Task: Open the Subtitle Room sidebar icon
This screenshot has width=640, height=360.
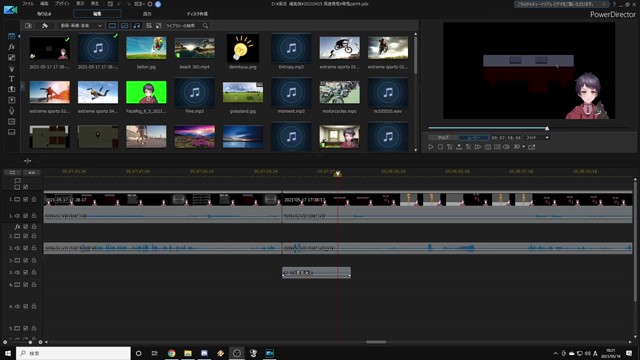Action: point(11,132)
